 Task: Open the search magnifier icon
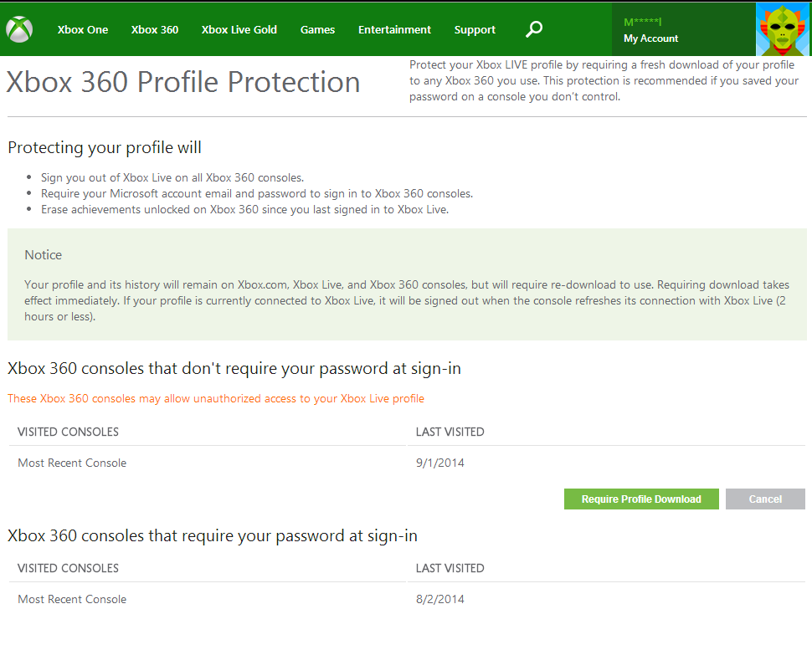[534, 29]
